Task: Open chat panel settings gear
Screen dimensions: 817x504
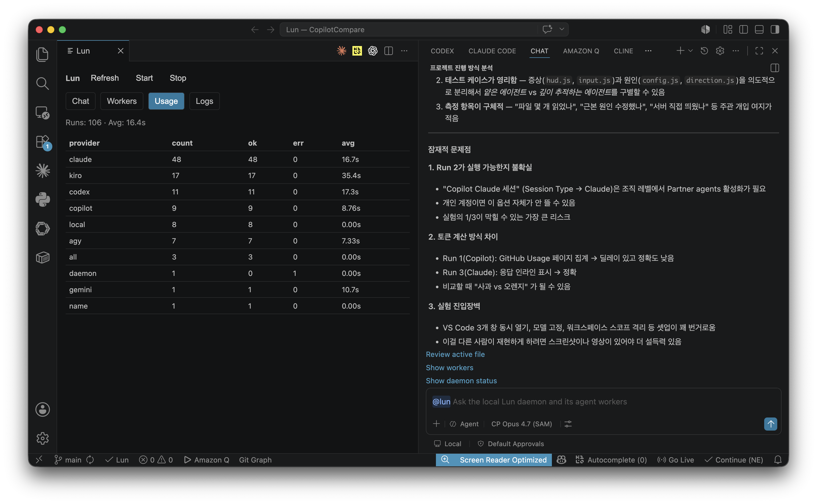Action: coord(720,51)
